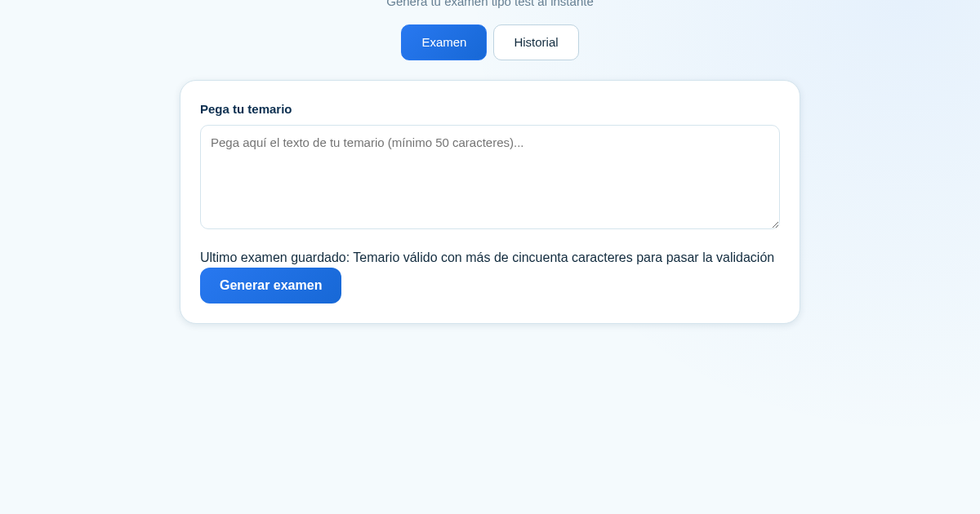Click the 'Ultimo examen guardado' text line

(x=487, y=258)
